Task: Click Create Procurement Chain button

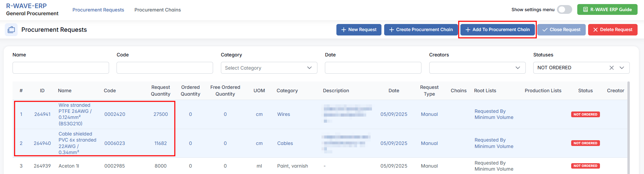Action: pos(421,30)
